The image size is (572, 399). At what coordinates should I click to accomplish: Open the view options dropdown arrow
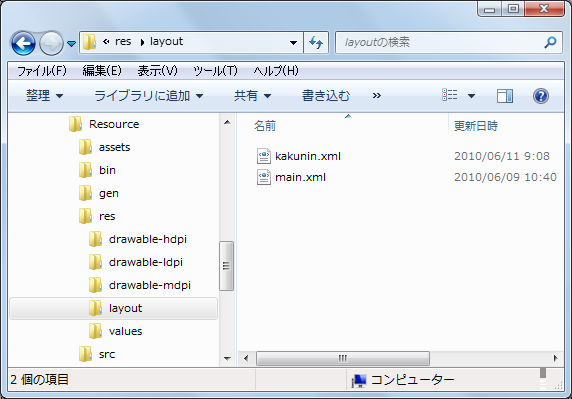(471, 96)
